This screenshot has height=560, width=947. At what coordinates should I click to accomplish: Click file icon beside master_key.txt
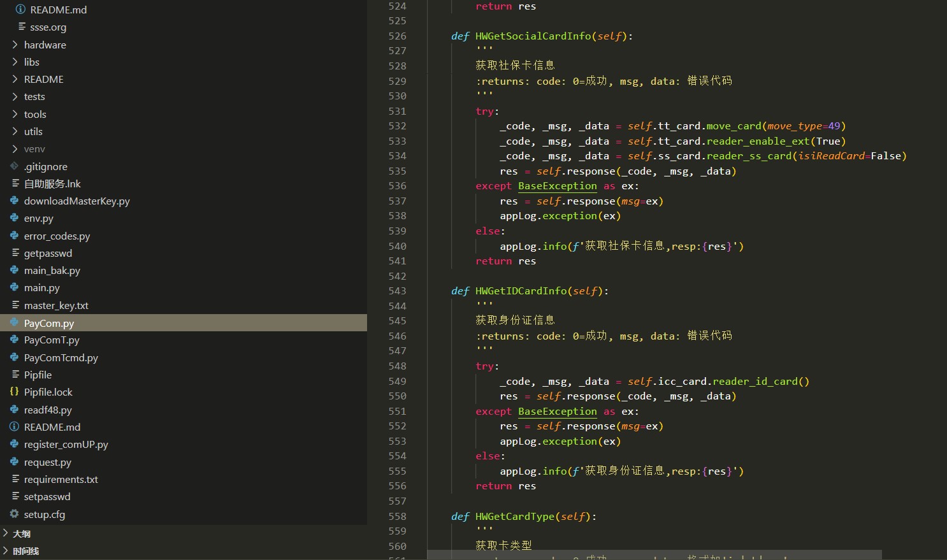point(15,305)
